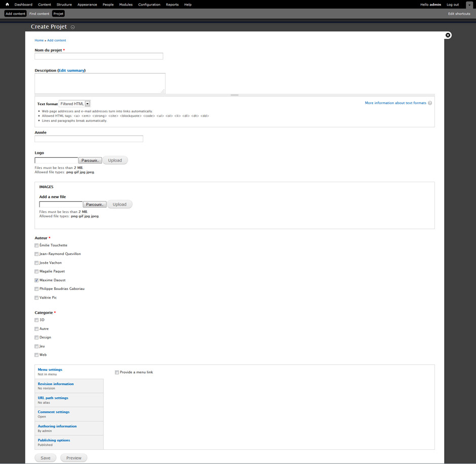Click the Add content shortcut
The height and width of the screenshot is (464, 476).
coord(15,14)
